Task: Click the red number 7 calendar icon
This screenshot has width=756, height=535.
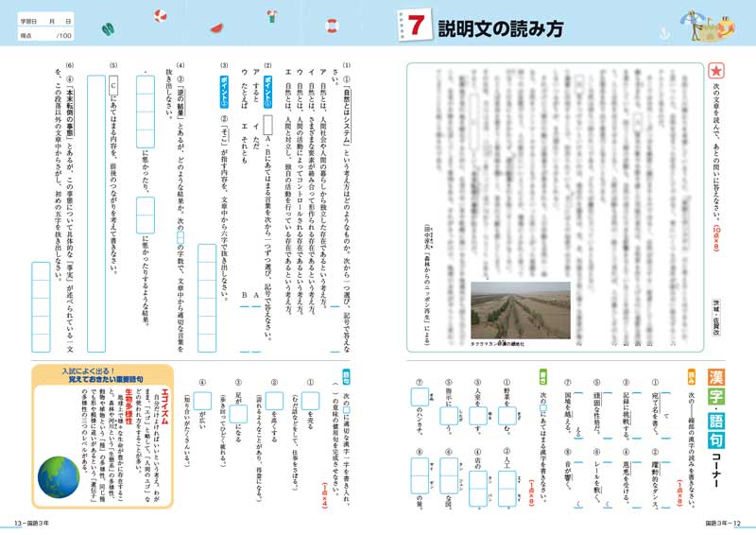Action: [x=415, y=25]
